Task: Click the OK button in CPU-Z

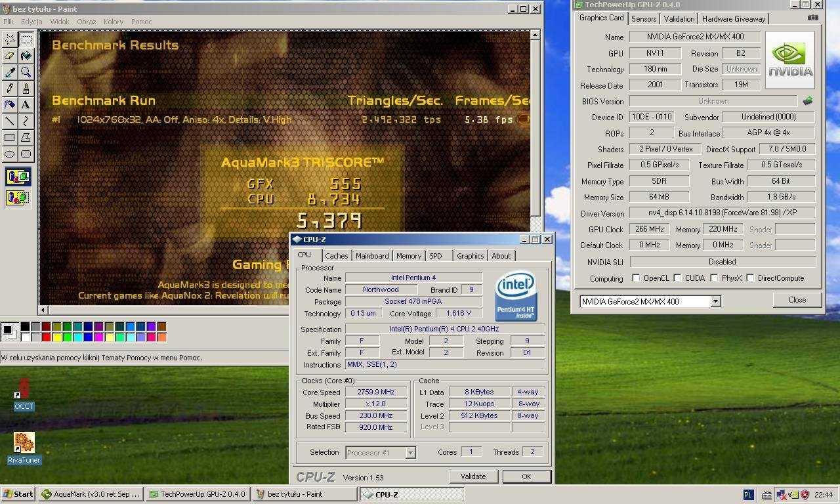Action: coord(526,476)
